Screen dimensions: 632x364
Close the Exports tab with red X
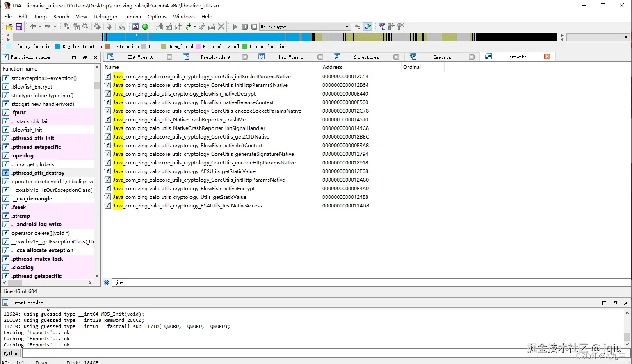click(x=547, y=57)
